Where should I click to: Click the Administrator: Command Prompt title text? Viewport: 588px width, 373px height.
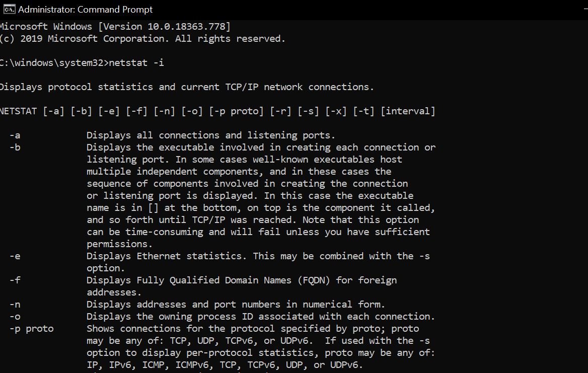tap(86, 9)
